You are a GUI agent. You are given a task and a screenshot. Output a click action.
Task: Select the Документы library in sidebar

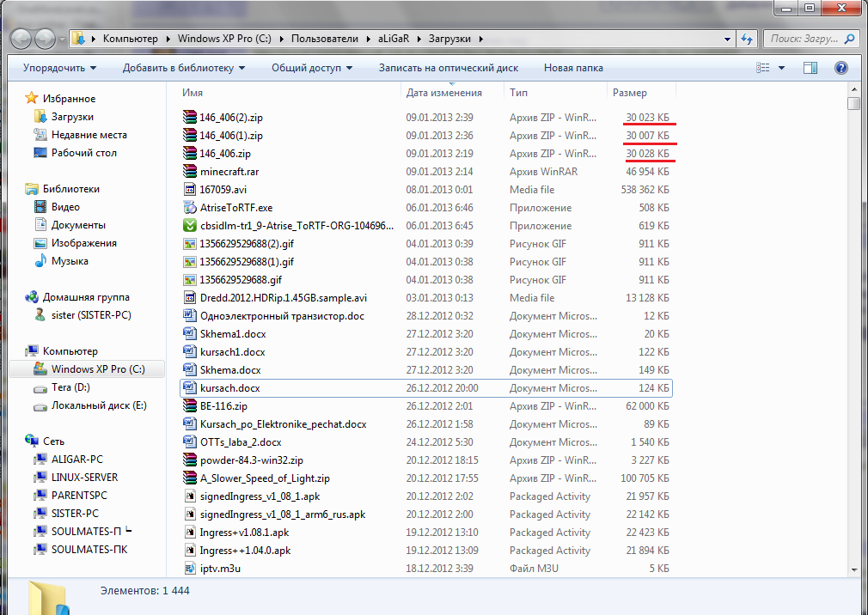tap(77, 224)
